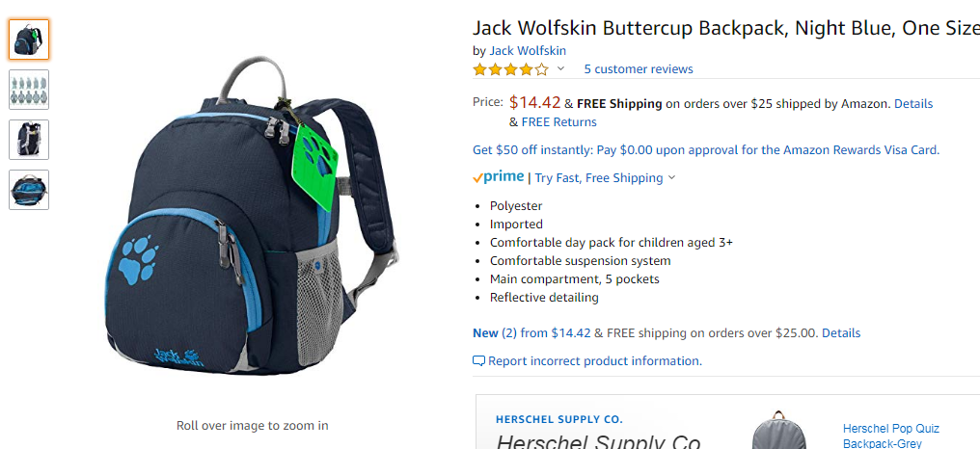View the second thumbnail showing color options
Viewport: 980px width, 449px height.
pyautogui.click(x=29, y=90)
